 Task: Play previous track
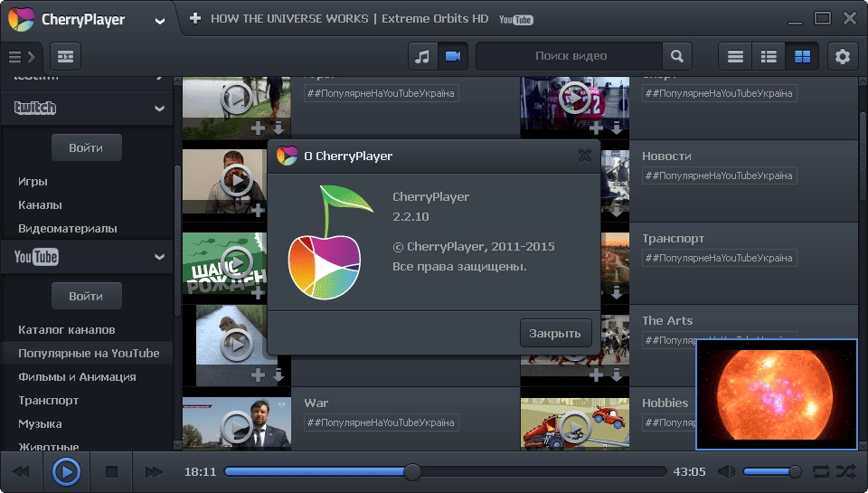[21, 472]
